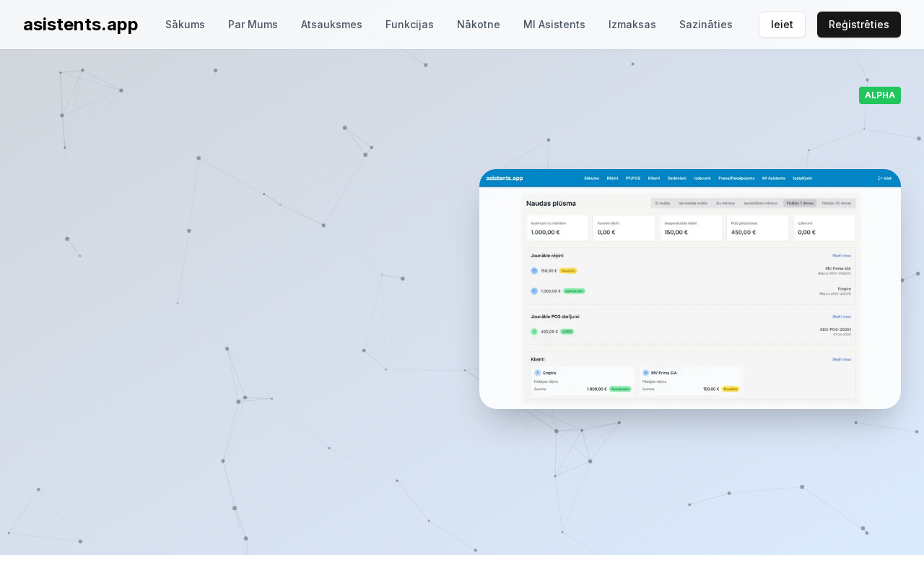Click the green CARD badge in POS transactions
Viewport: 924px width, 578px height.
(x=567, y=332)
